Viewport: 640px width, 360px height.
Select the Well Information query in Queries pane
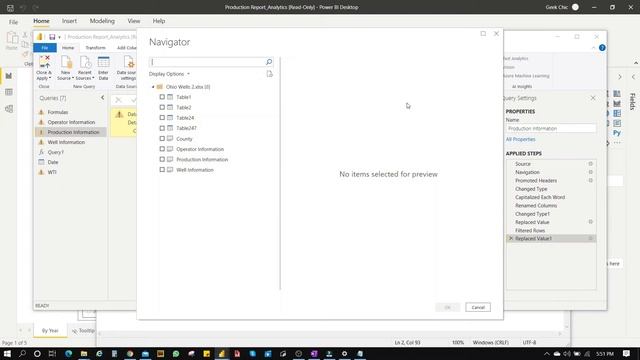point(66,142)
